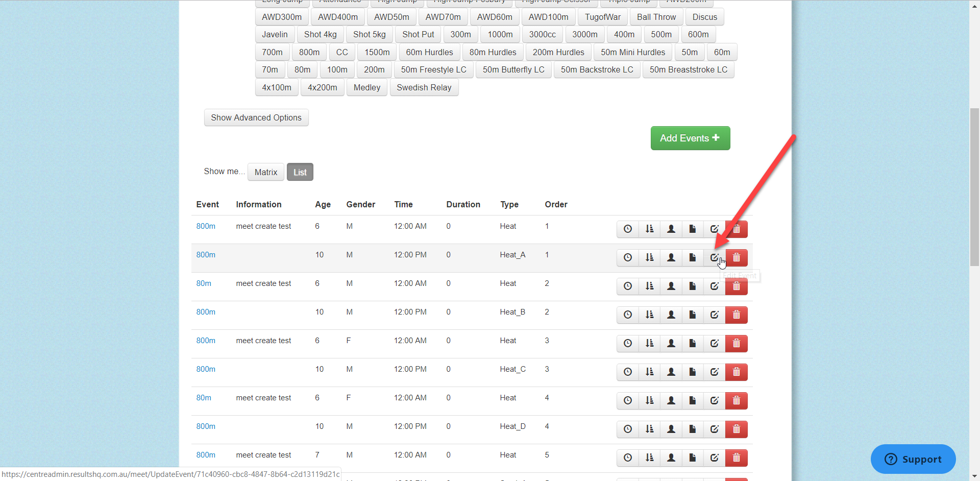
Task: Switch to Matrix view
Action: point(265,172)
